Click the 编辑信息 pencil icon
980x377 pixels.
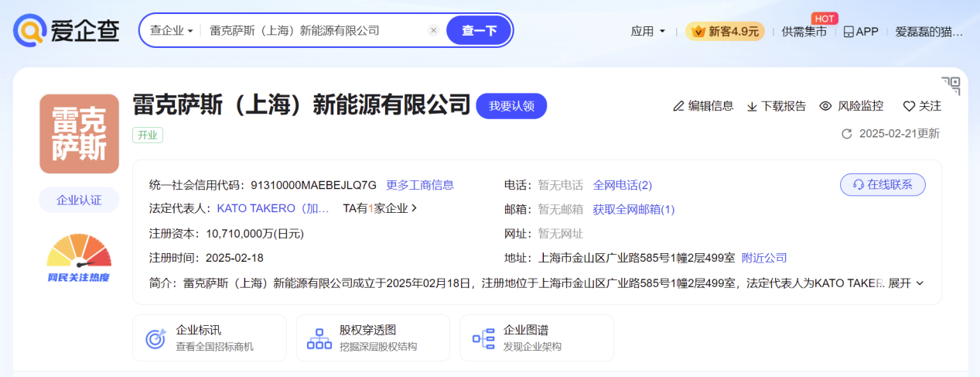pos(678,106)
